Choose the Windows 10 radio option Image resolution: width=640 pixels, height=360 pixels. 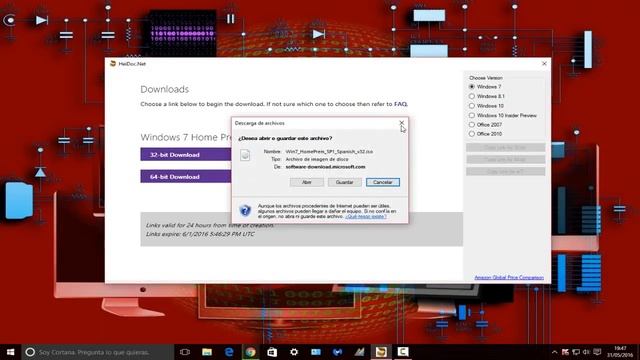click(x=472, y=106)
